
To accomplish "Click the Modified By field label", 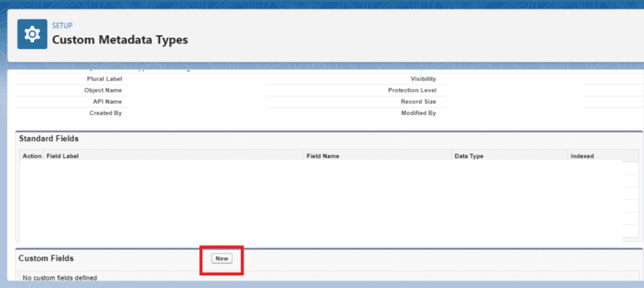I will click(x=418, y=113).
